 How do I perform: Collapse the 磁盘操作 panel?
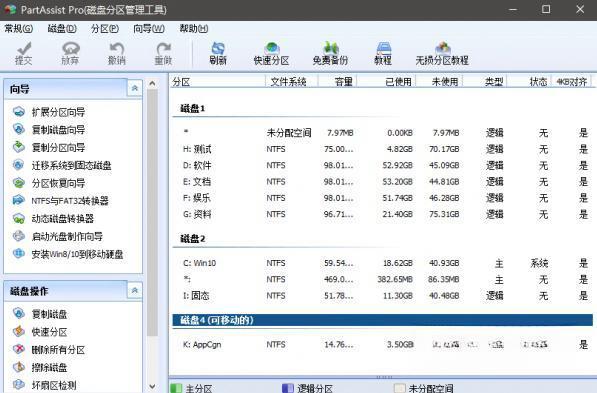pos(134,291)
